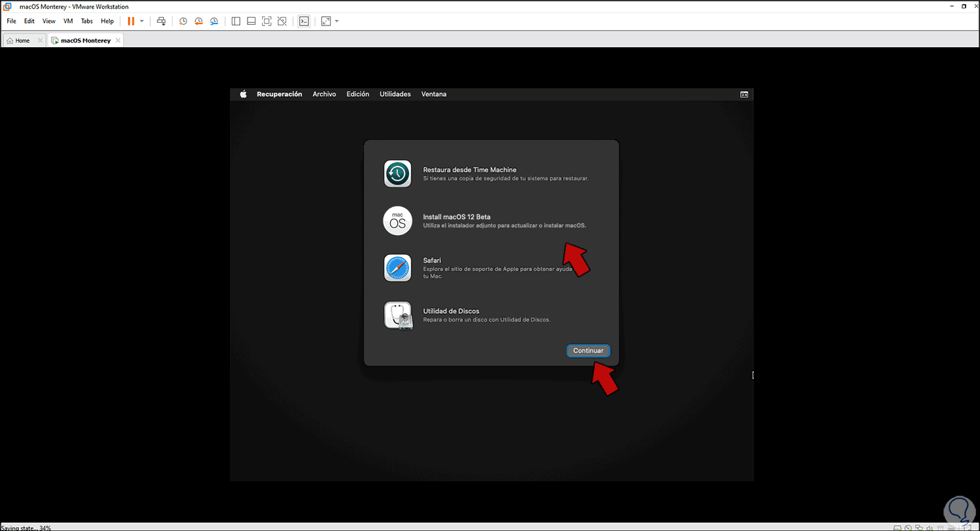The image size is (980, 531).
Task: Select the Time Machine restore icon
Action: [x=397, y=173]
